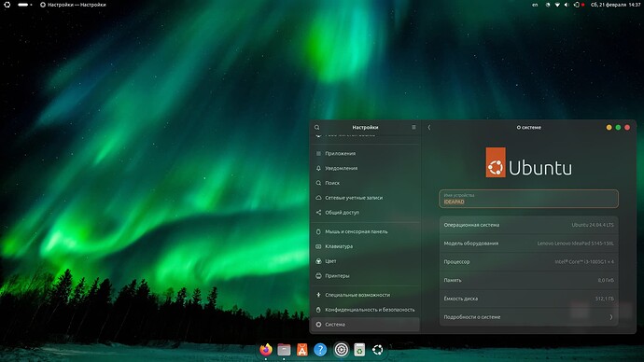Switch keyboard layout indicator en

(535, 5)
